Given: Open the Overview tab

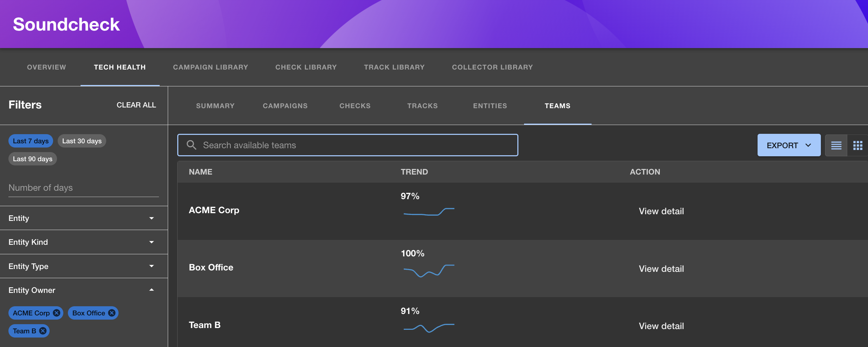Looking at the screenshot, I should 46,67.
